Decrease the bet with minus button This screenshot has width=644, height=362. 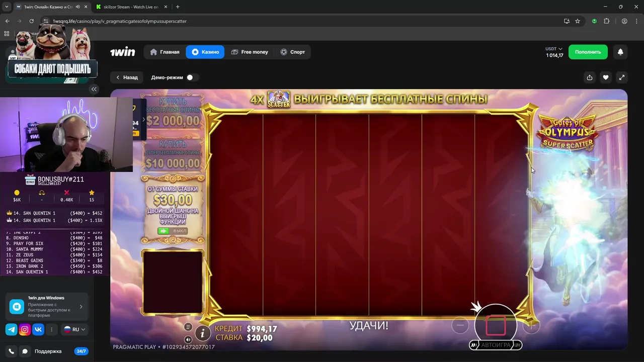(460, 325)
